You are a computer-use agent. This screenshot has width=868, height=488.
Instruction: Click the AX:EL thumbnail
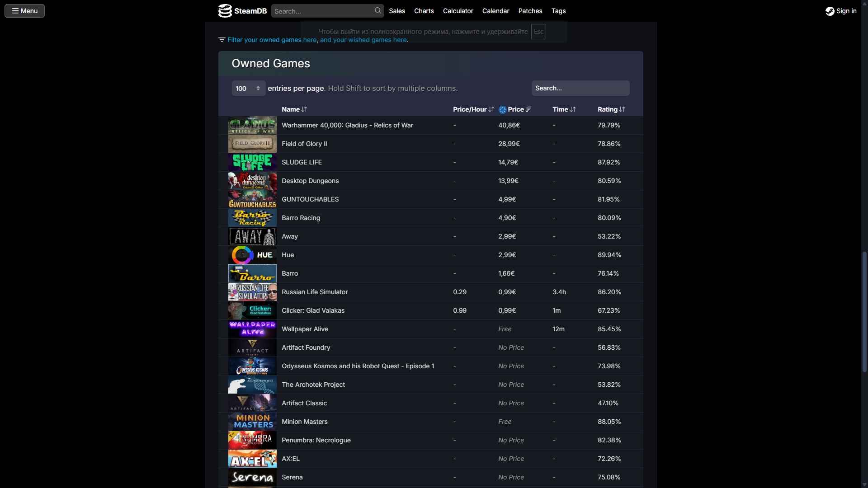pos(252,459)
